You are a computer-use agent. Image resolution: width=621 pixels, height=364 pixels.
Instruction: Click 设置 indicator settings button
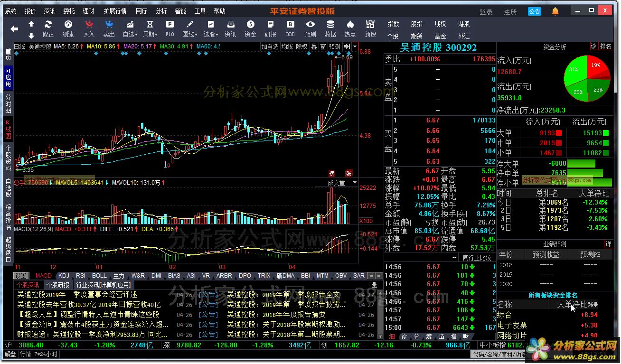[20, 276]
